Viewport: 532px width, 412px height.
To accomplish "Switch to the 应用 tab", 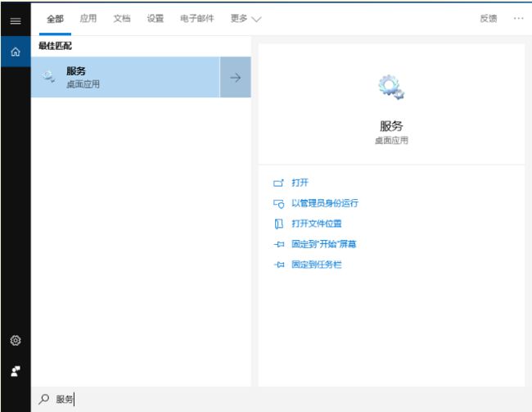I will 88,18.
